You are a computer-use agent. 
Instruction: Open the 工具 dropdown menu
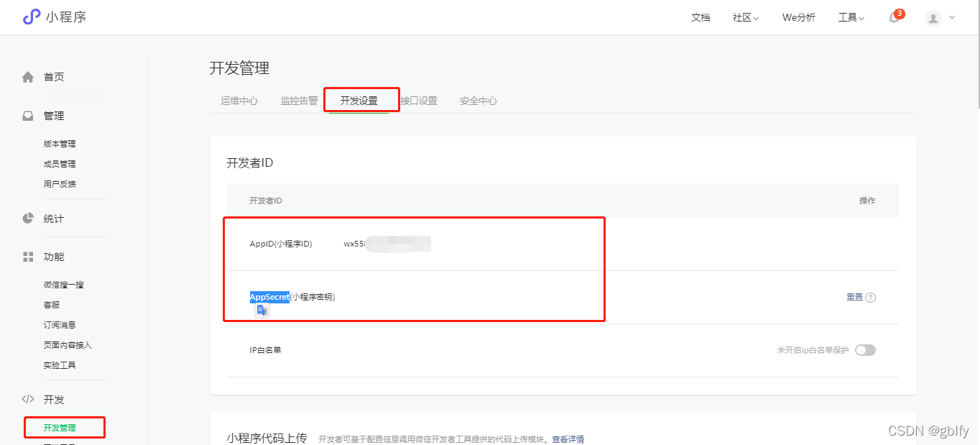point(851,17)
